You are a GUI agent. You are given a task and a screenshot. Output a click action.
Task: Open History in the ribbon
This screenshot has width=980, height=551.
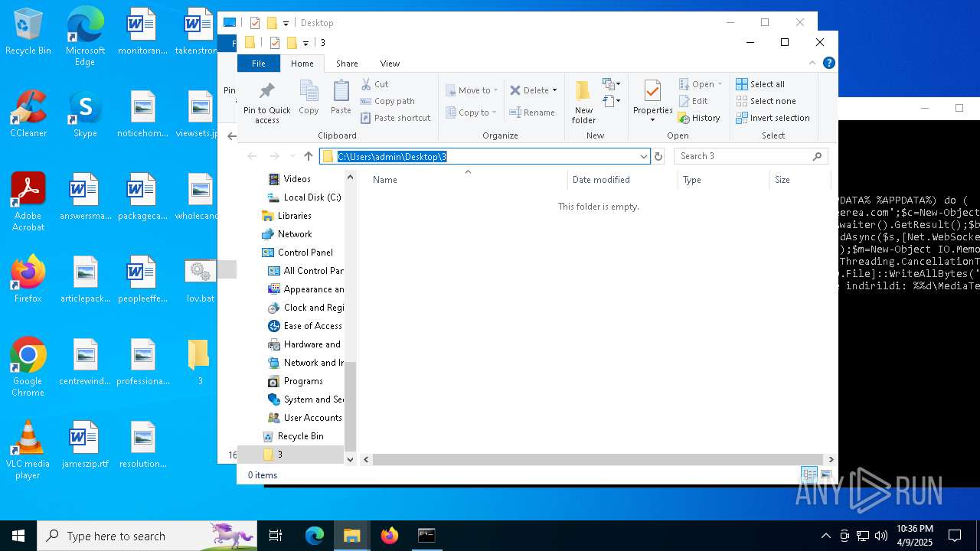pos(699,118)
